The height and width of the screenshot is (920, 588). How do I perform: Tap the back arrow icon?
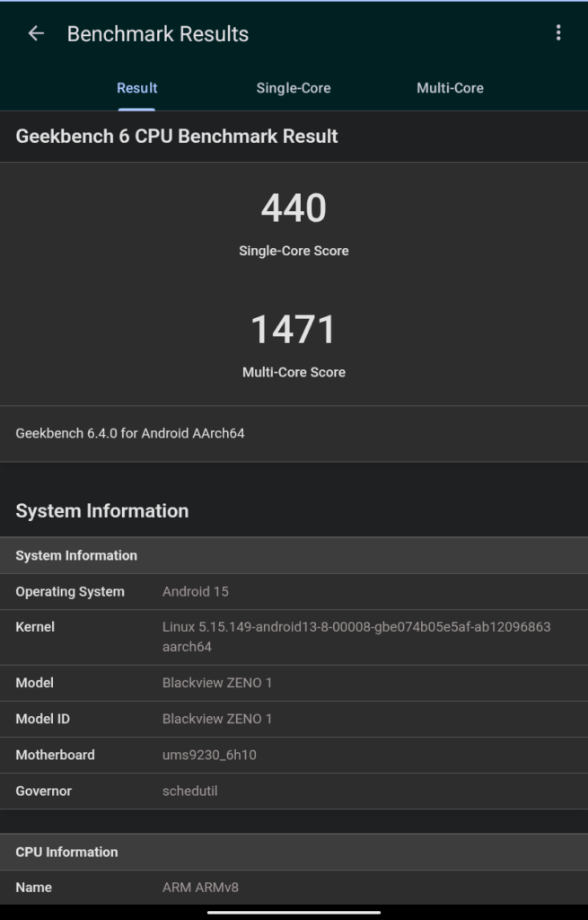coord(36,33)
